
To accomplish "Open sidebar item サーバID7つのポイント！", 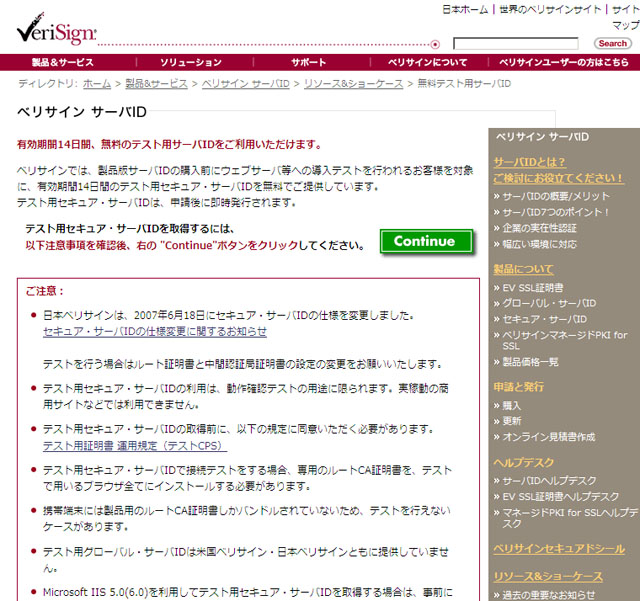I will tap(556, 212).
